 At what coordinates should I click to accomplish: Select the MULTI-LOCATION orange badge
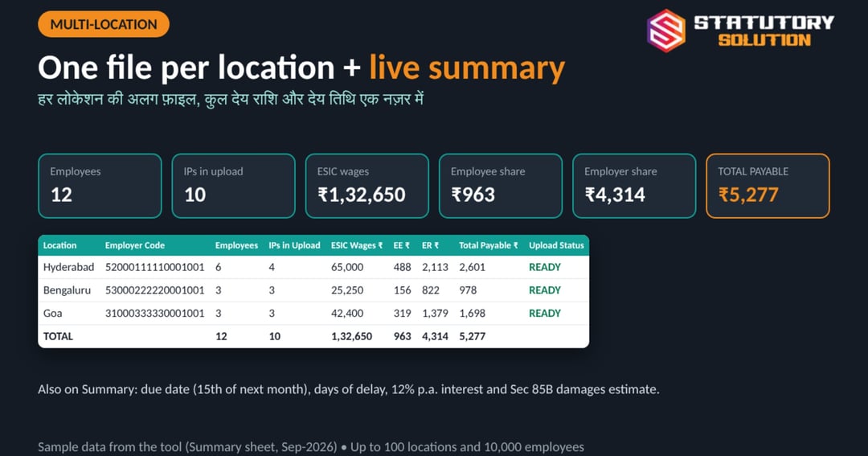(x=104, y=24)
